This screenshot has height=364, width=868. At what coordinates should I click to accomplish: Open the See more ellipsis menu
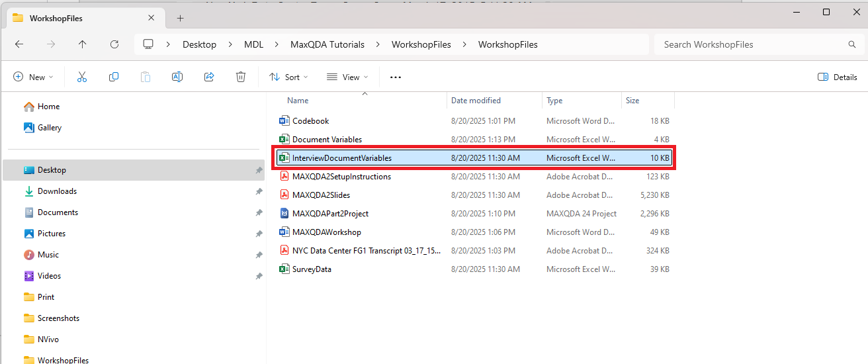point(396,77)
